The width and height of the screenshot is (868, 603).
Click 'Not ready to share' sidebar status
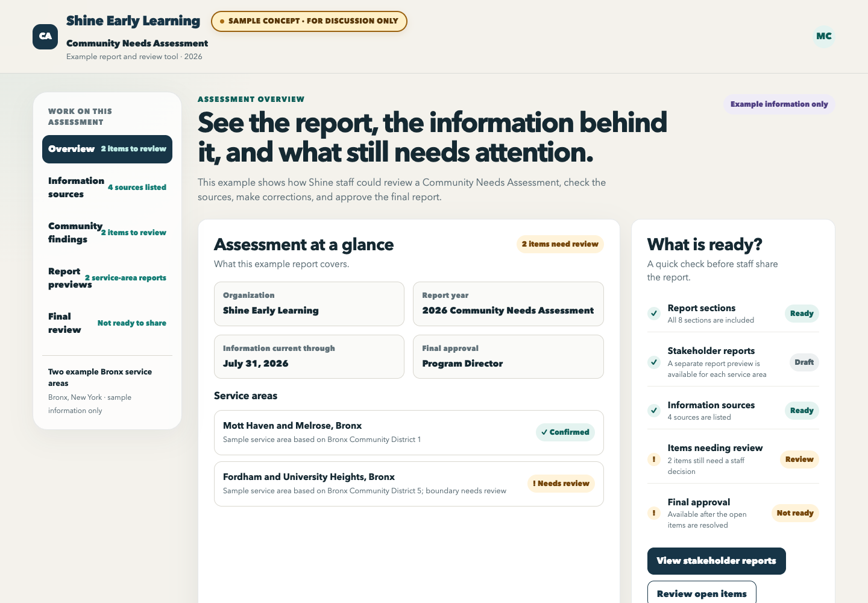(132, 323)
